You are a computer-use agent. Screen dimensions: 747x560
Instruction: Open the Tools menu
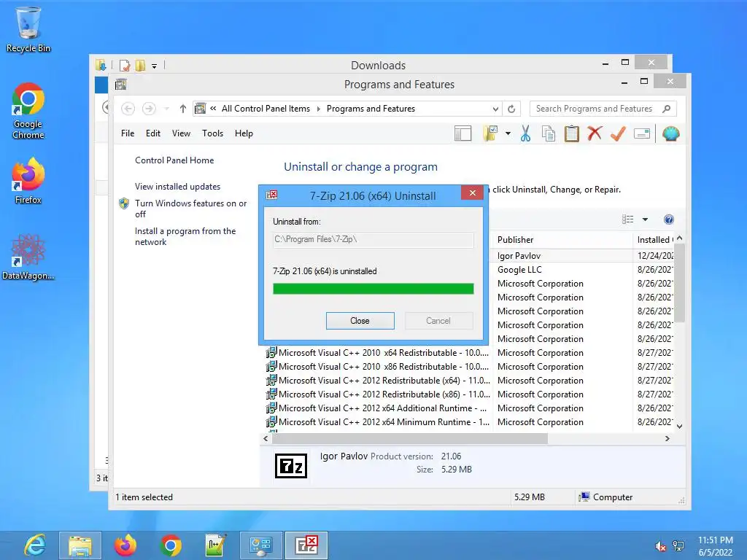[212, 133]
